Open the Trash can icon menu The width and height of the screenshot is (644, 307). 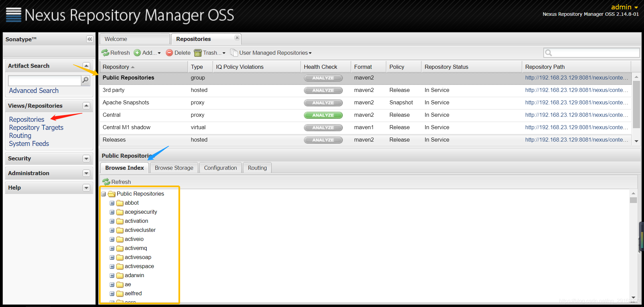(198, 53)
